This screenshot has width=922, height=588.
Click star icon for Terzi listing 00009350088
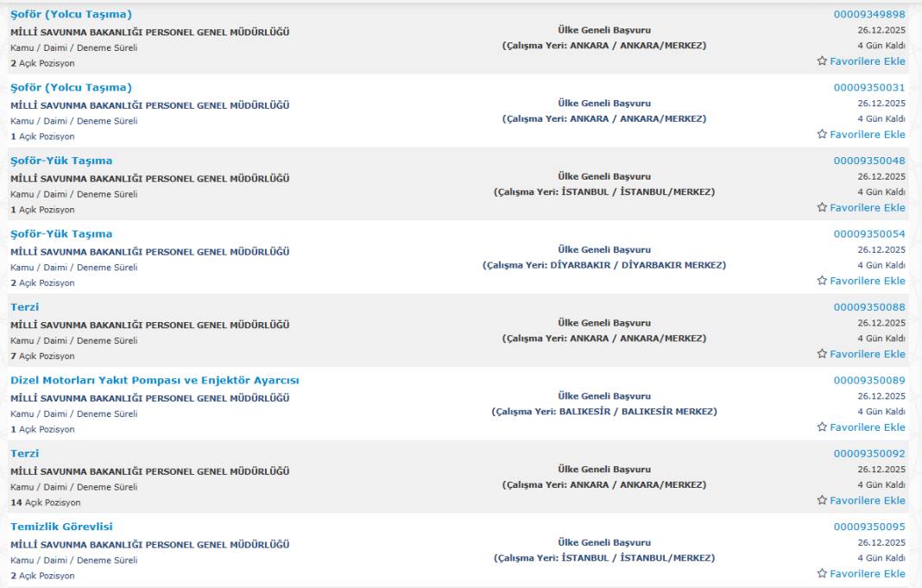click(822, 354)
